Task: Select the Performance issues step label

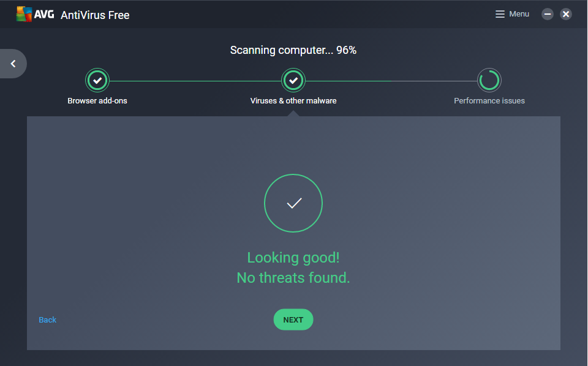Action: pyautogui.click(x=489, y=100)
